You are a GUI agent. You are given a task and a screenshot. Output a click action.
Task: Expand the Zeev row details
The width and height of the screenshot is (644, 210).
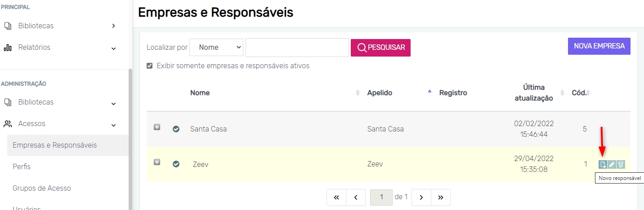click(157, 162)
